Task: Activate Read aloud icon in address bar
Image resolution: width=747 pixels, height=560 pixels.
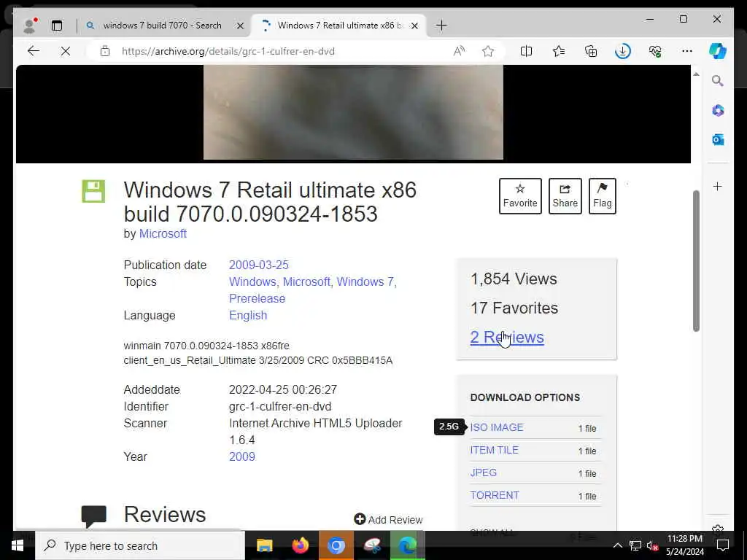Action: click(459, 51)
